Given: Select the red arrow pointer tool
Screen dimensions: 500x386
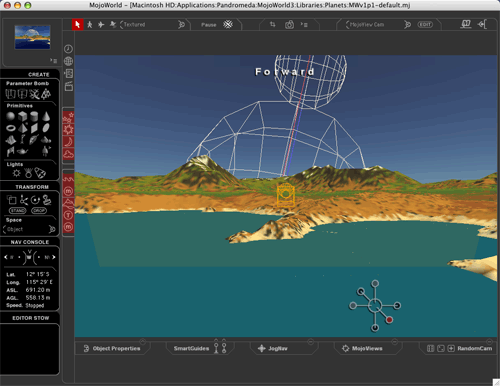Looking at the screenshot, I should point(78,25).
